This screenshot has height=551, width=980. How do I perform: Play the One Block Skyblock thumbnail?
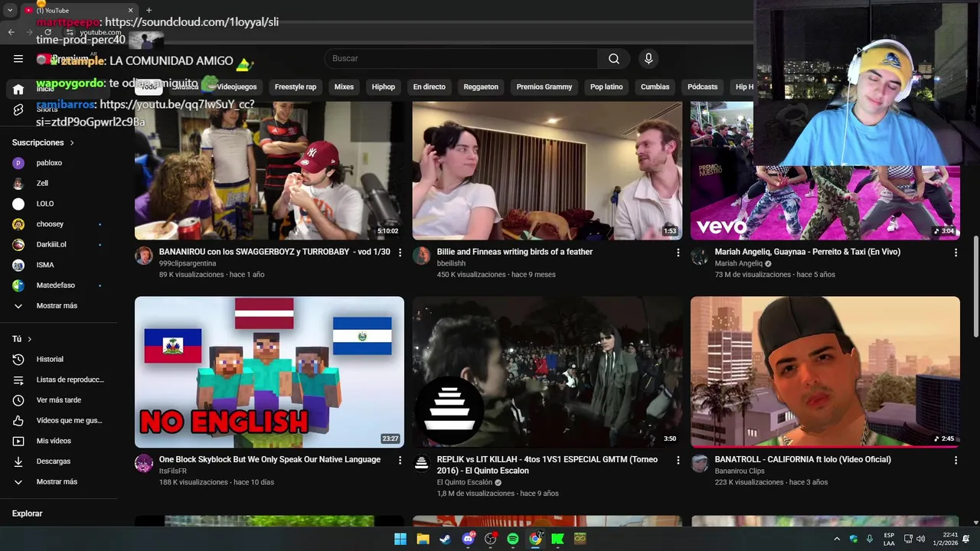click(x=269, y=372)
